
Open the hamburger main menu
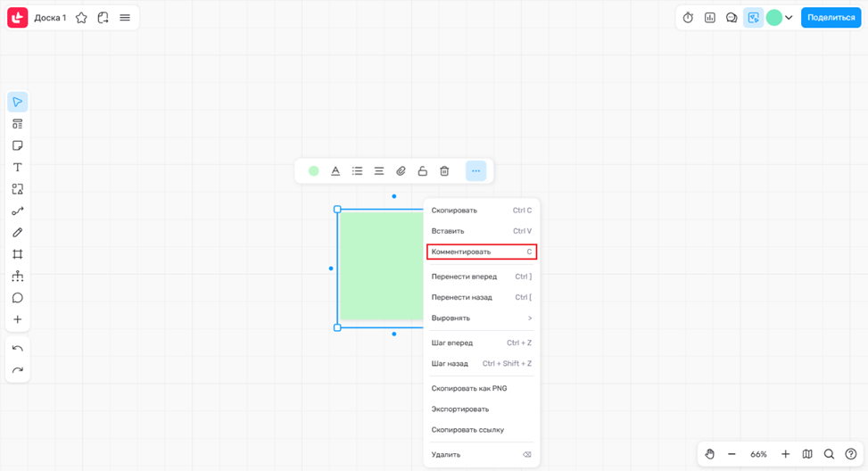point(125,18)
